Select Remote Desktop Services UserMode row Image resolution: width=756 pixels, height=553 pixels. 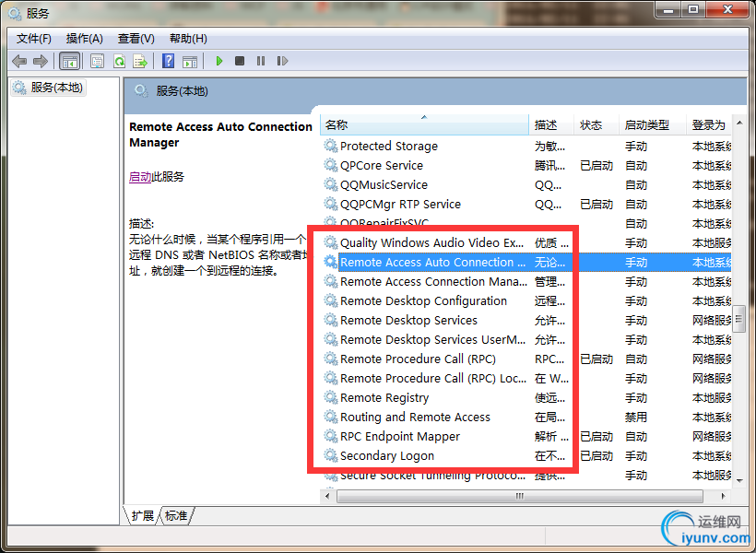[526, 339]
